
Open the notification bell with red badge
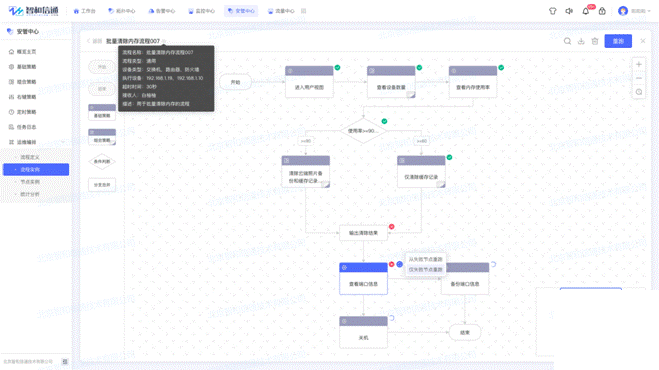point(585,11)
